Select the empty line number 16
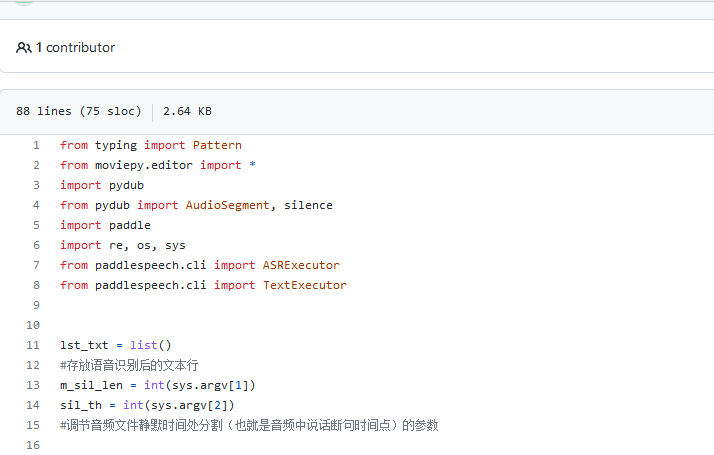The image size is (714, 455). click(x=34, y=445)
